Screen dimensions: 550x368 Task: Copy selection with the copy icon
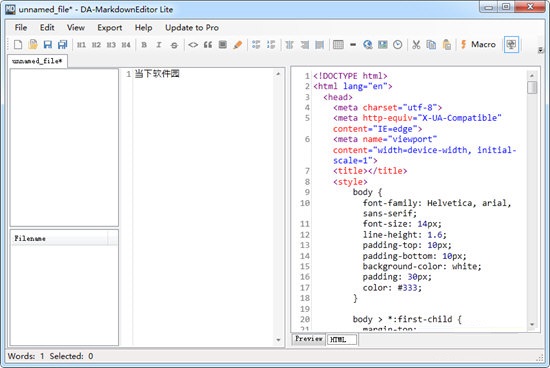(431, 45)
